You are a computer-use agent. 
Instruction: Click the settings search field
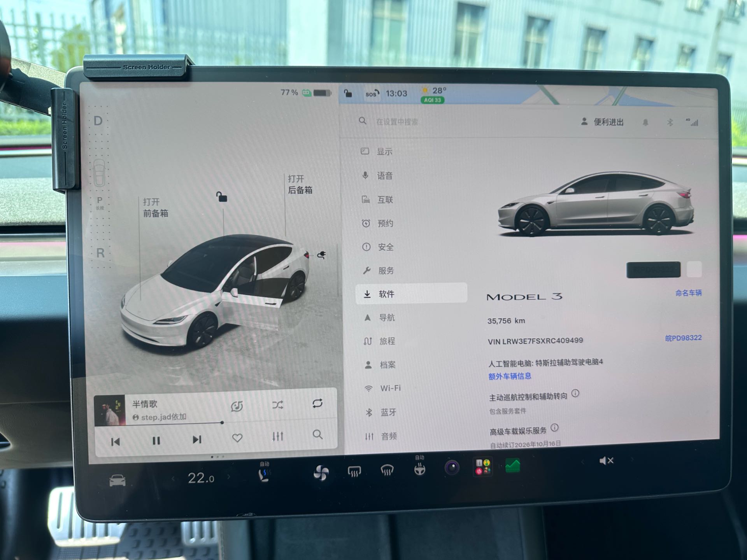coord(397,122)
